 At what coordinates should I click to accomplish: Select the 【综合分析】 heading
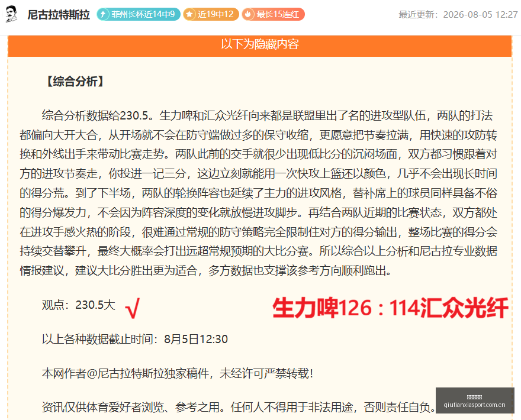tap(75, 82)
